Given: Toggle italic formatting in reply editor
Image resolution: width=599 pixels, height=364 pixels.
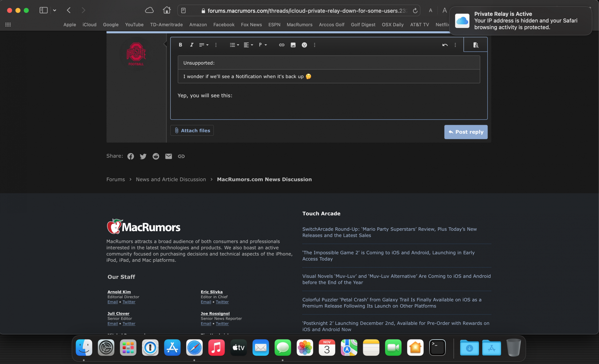Looking at the screenshot, I should (x=192, y=45).
